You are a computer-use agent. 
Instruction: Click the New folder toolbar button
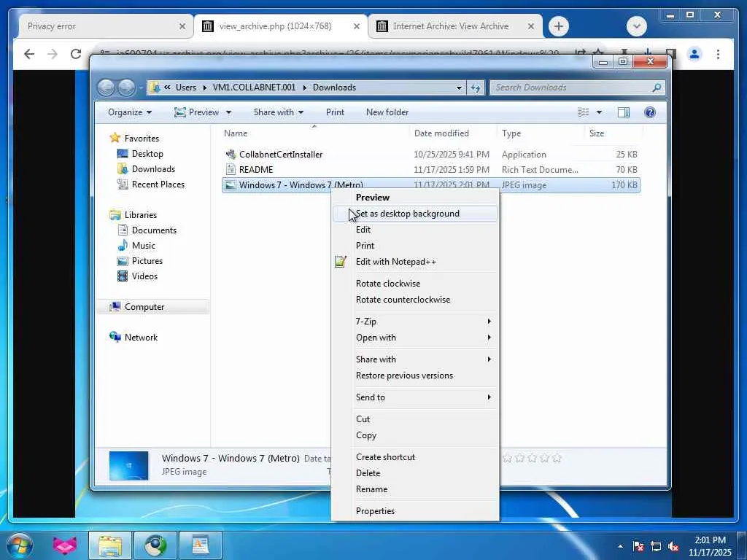[387, 112]
